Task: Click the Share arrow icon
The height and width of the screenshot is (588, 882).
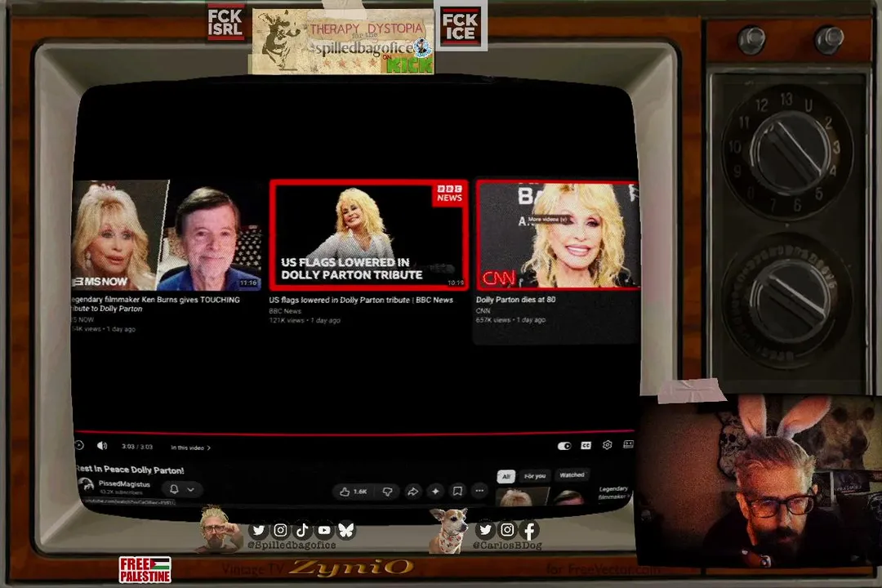Action: (412, 491)
